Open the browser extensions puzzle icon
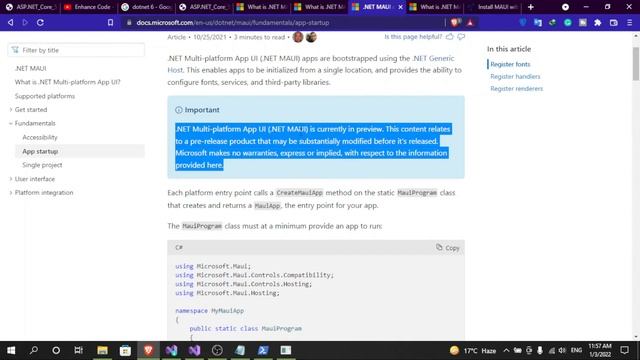This screenshot has height=360, width=640. (x=598, y=23)
